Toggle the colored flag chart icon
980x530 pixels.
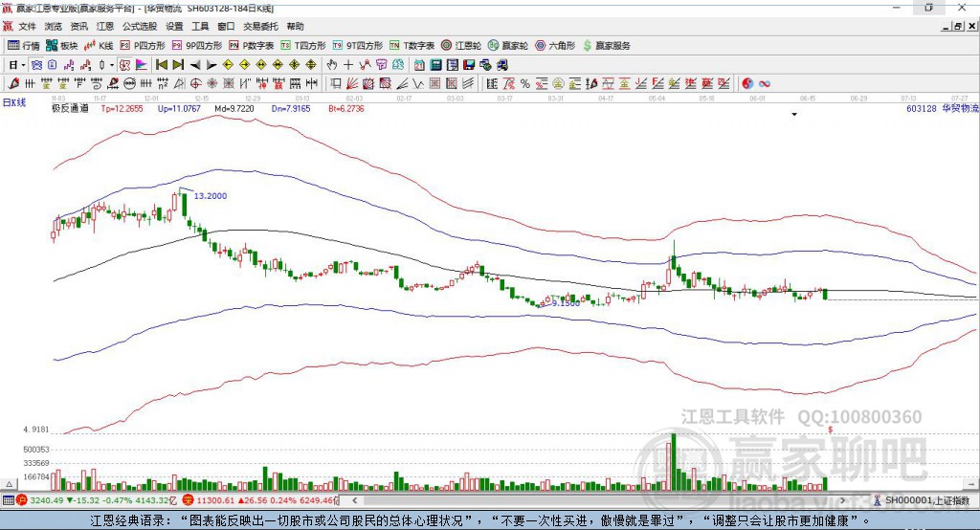pos(142,65)
